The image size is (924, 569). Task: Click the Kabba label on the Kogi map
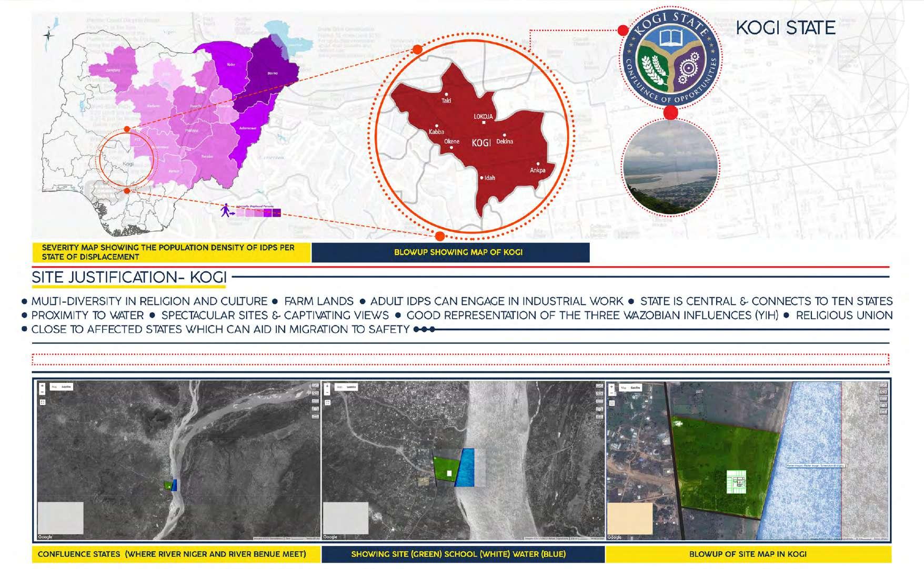pos(436,132)
